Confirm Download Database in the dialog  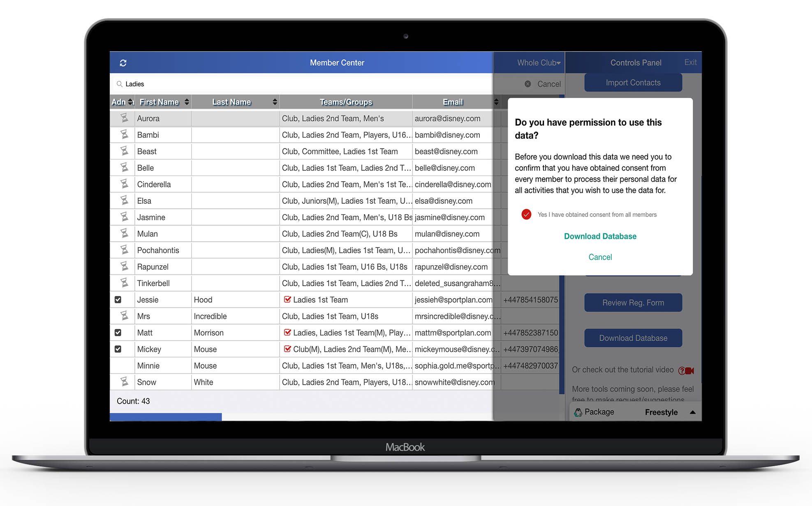click(x=600, y=236)
